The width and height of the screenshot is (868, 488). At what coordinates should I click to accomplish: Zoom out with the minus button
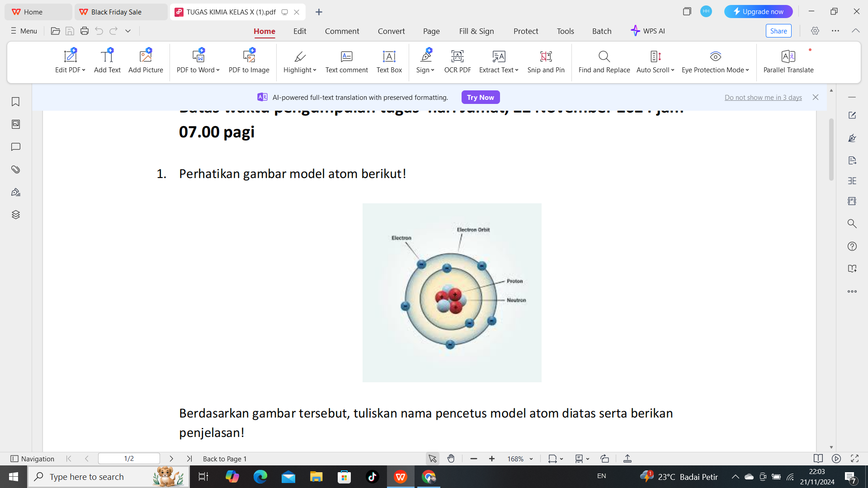[x=474, y=459]
